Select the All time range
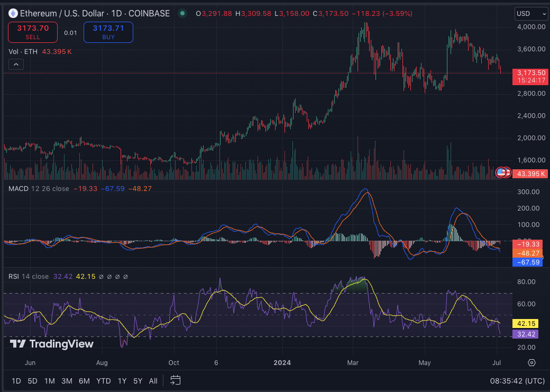 (x=153, y=381)
